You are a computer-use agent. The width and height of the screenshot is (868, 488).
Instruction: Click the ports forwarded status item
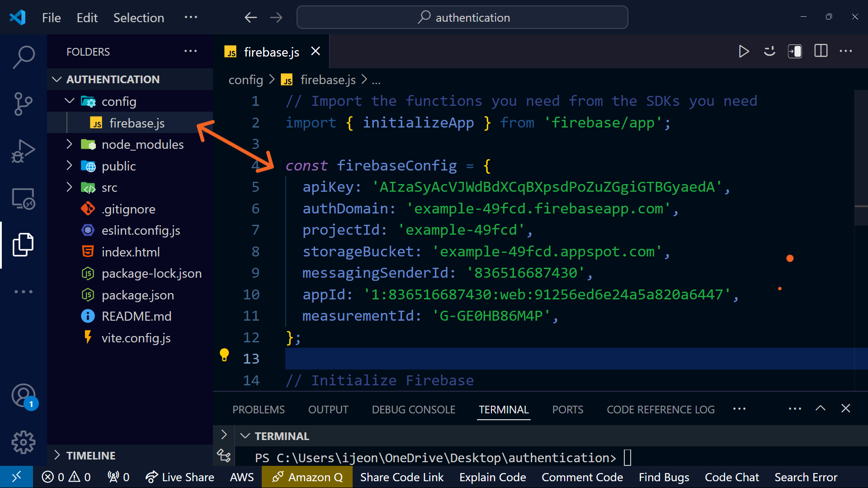(x=118, y=477)
